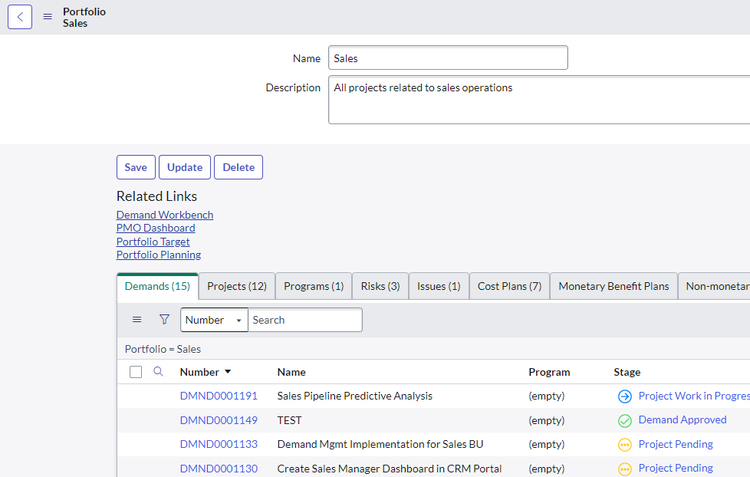The width and height of the screenshot is (750, 477).
Task: Click the back arrow button in header
Action: click(x=20, y=17)
